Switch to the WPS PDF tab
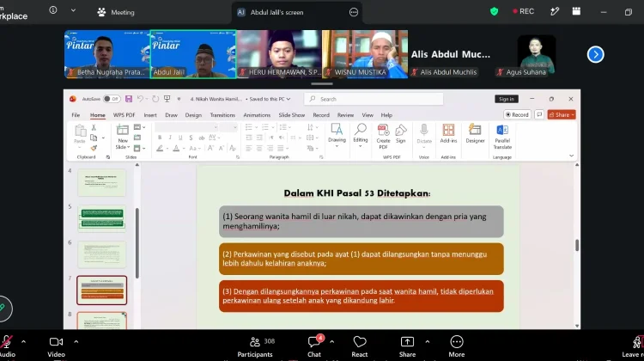 point(124,115)
